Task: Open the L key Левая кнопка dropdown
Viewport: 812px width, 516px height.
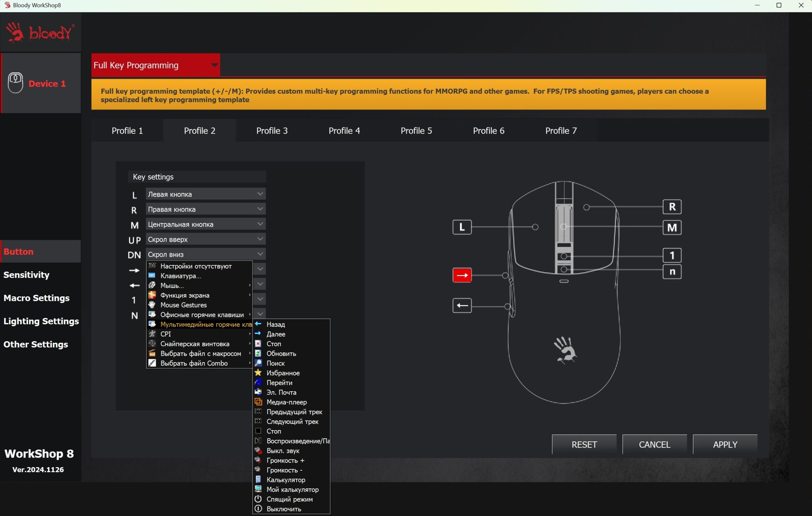Action: click(206, 194)
